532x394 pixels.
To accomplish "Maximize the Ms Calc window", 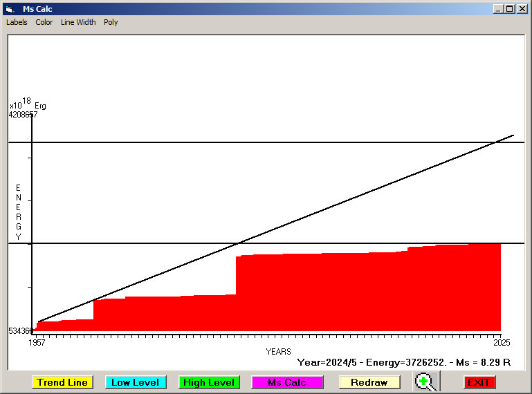I will [x=509, y=9].
